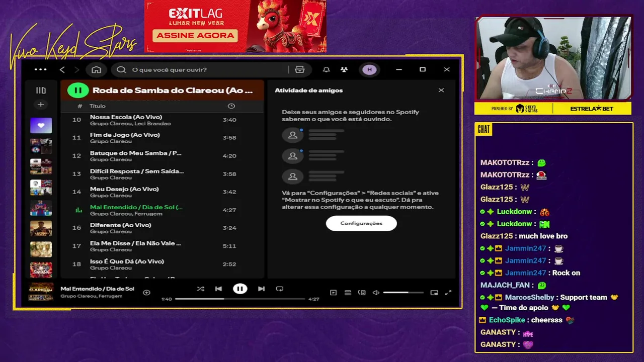
Task: Open the queue icon
Action: tap(348, 293)
